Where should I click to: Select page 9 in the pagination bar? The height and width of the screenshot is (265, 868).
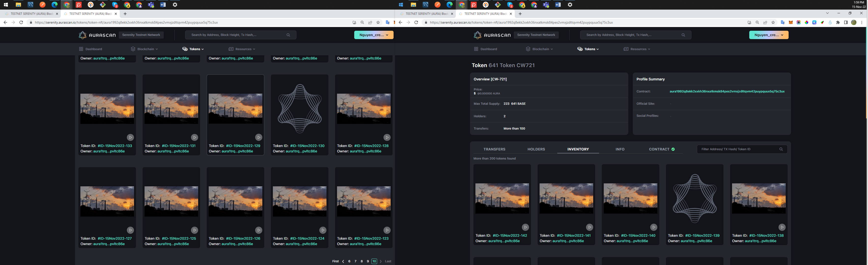point(368,261)
